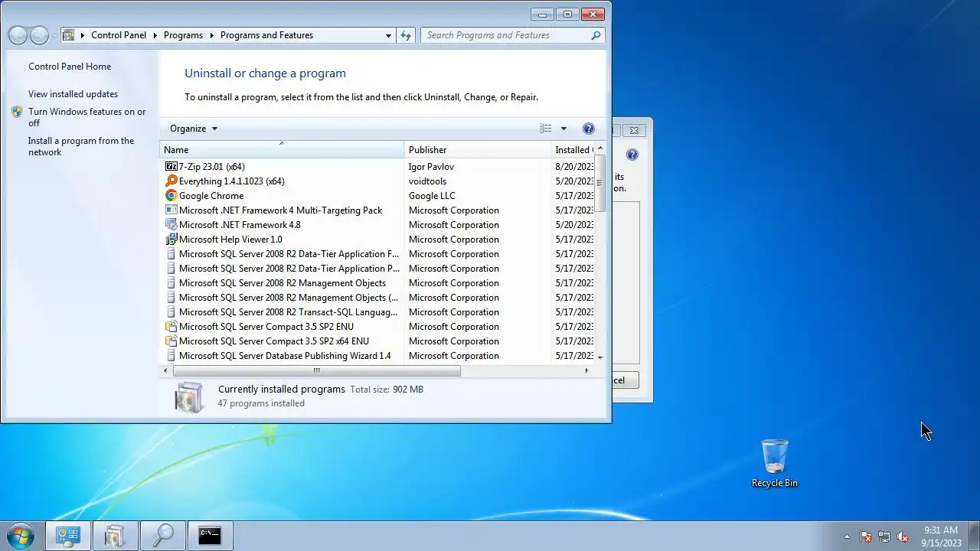Image resolution: width=980 pixels, height=551 pixels.
Task: Open the Control Panel taskbar icon
Action: point(68,536)
